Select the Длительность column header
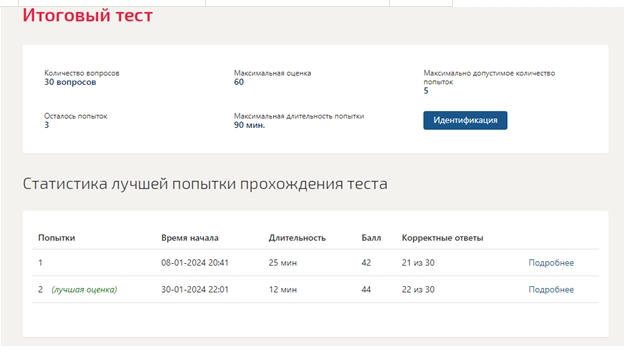 coord(297,238)
